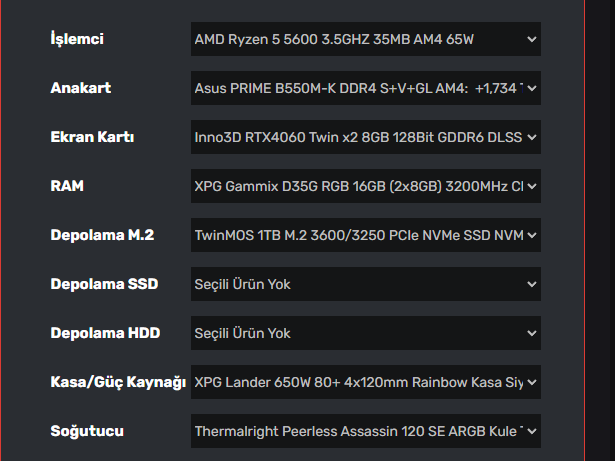Click the chevron arrow on the AMD Ryzen 5 5600 field
The image size is (615, 461).
click(x=531, y=40)
